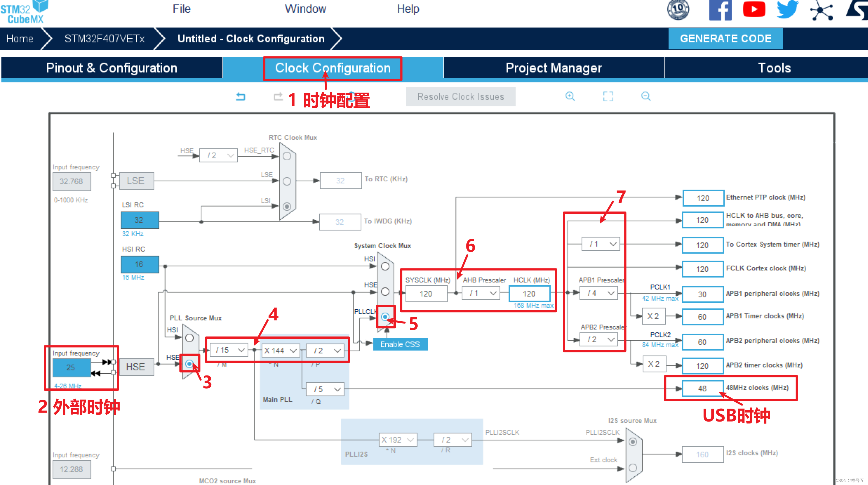Viewport: 868px width, 485px height.
Task: Click the HCLK (MHz) value field
Action: 529,294
